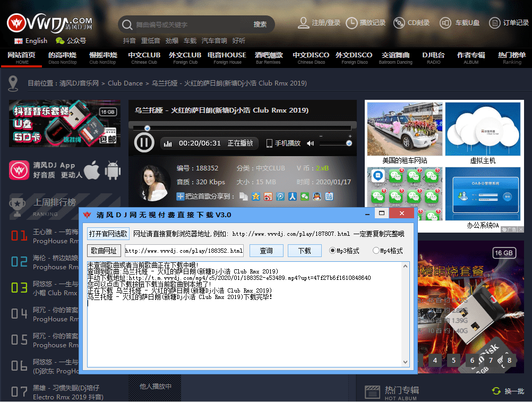Select the Mp3格式 radio button
532x402 pixels.
[x=333, y=251]
